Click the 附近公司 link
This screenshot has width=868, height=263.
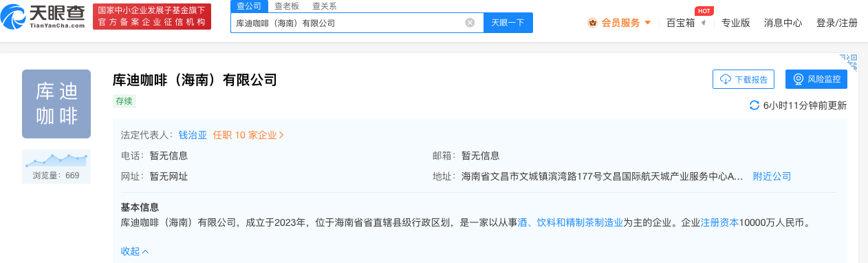(x=772, y=176)
